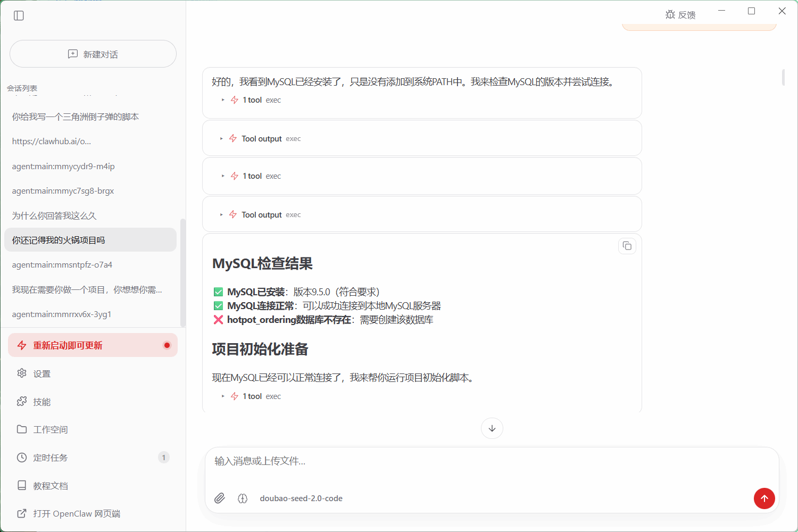Focus the 输入消息或上传文件 message box
The image size is (798, 532).
[x=492, y=461]
